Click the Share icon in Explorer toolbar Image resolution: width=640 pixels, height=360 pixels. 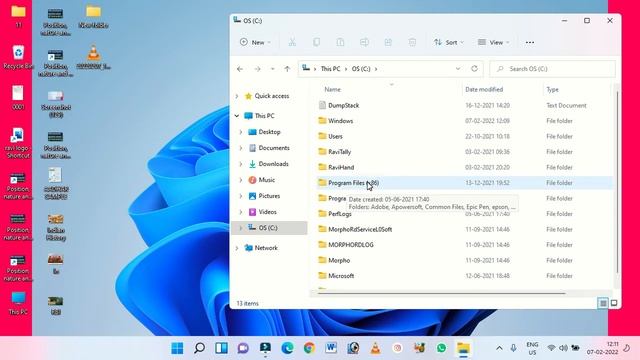tap(388, 42)
